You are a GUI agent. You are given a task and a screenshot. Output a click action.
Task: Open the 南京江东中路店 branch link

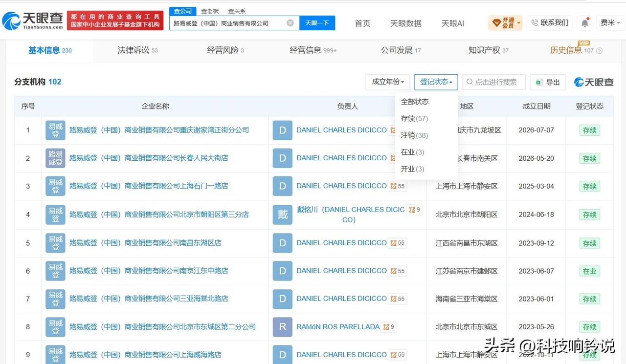point(149,271)
